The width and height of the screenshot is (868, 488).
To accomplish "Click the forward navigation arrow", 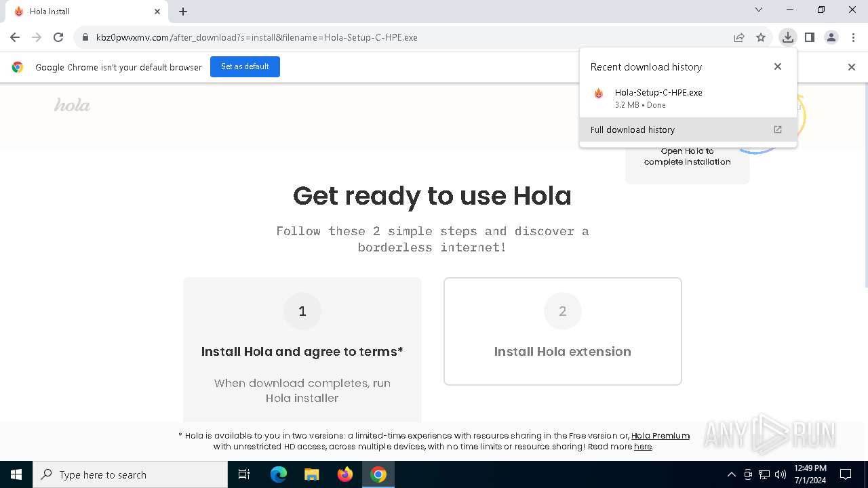I will (37, 37).
